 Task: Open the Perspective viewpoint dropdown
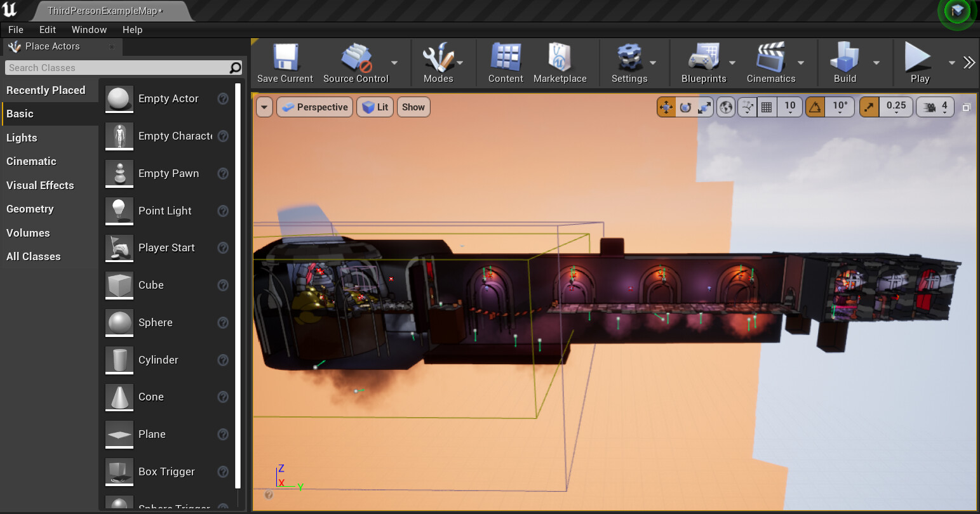(314, 107)
